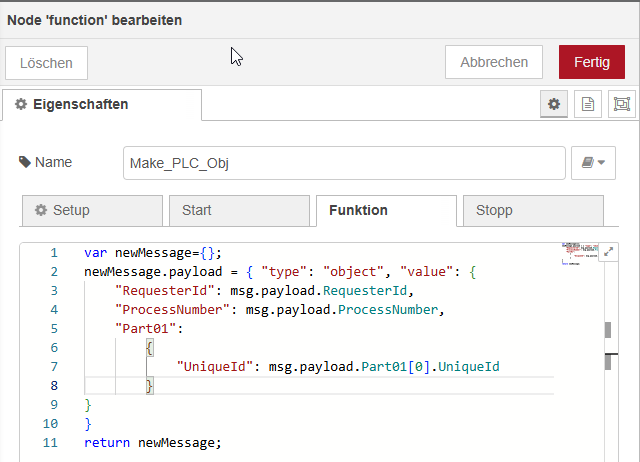Open node properties gear icon

(x=554, y=104)
